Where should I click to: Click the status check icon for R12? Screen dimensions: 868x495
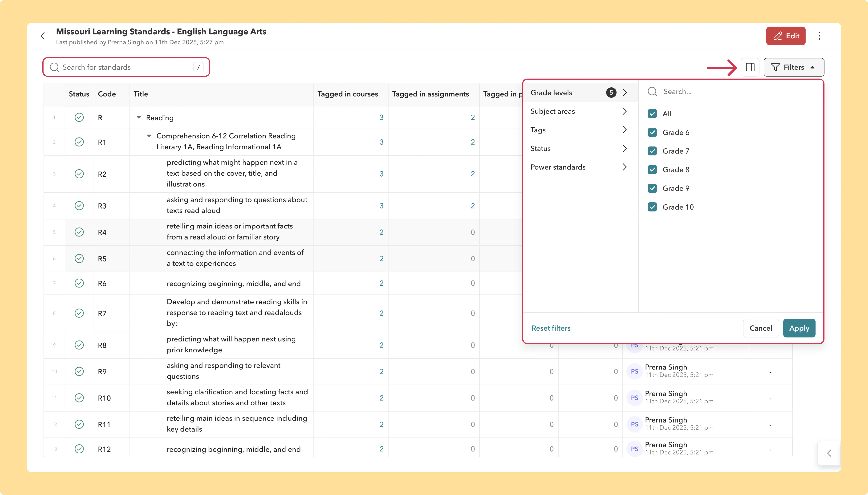79,449
